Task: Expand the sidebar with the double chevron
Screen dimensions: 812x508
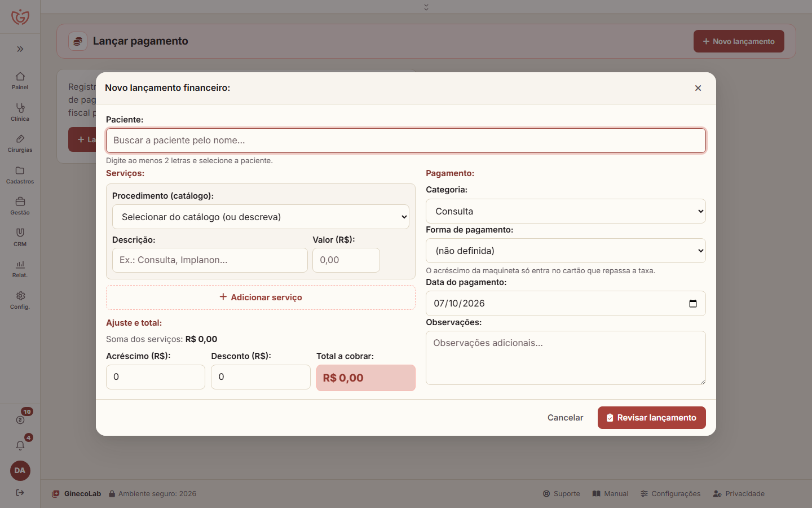Action: click(x=20, y=49)
